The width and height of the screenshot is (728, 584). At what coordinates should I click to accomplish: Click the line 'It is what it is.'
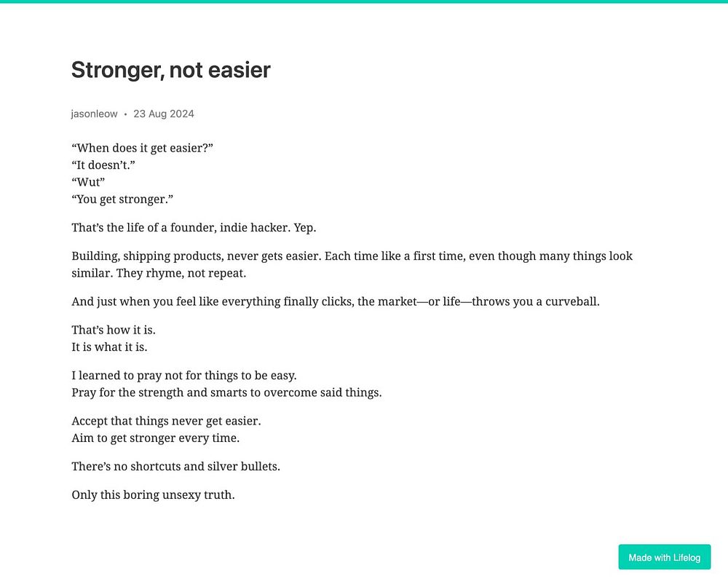click(109, 347)
